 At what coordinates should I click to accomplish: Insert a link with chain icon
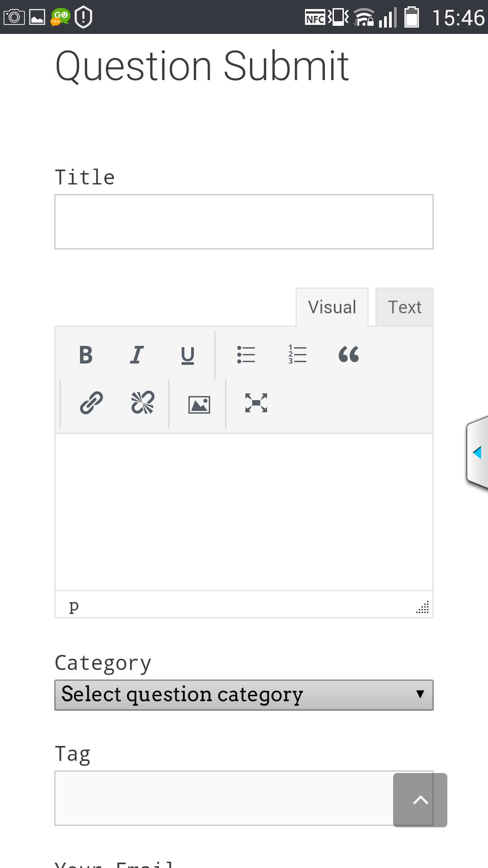(x=91, y=403)
